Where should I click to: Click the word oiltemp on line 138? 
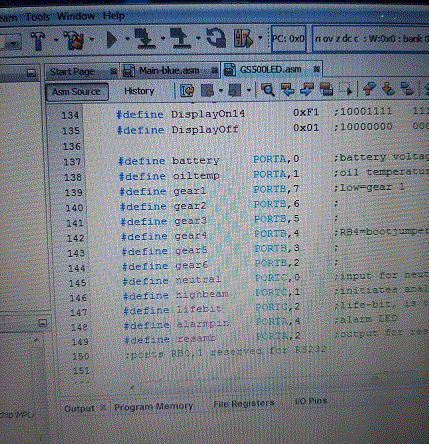click(x=196, y=176)
